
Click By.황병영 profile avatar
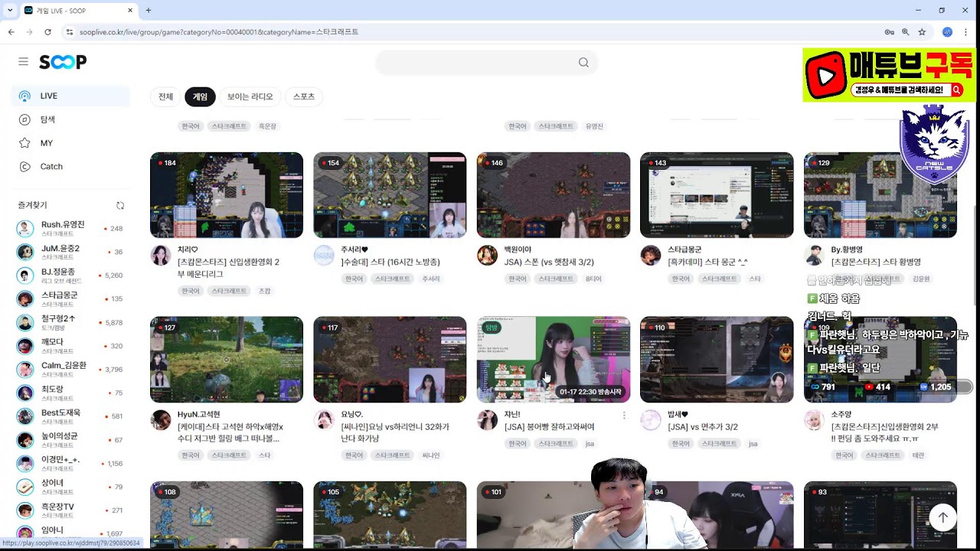coord(815,256)
